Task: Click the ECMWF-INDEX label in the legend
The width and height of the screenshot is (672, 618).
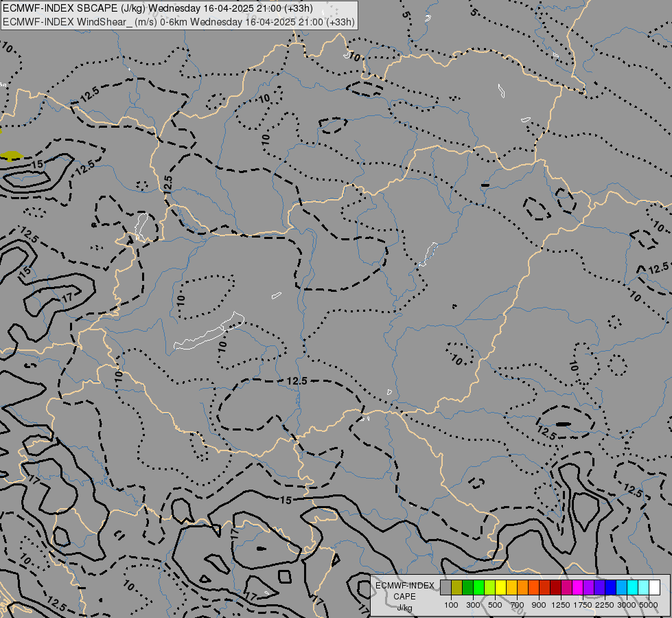Action: [x=404, y=586]
